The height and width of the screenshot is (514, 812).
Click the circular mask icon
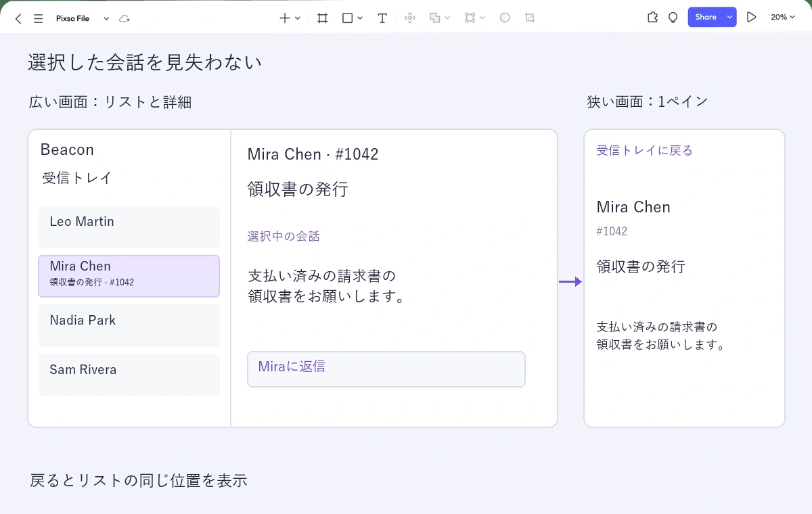(505, 18)
